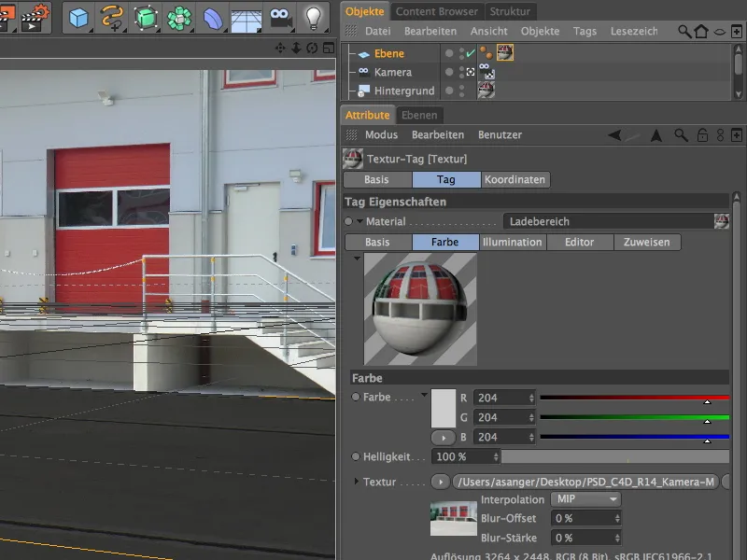Click the Koordinaten button
Screen dimensions: 747x560
[515, 179]
